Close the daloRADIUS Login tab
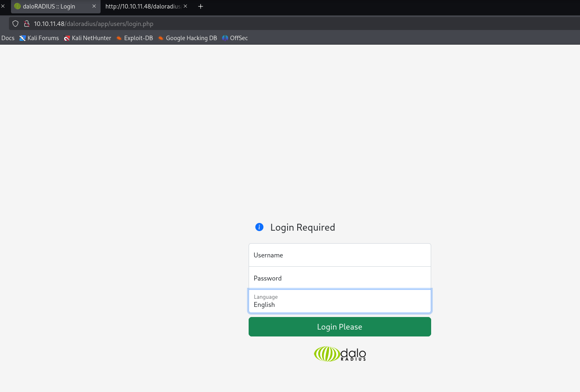Viewport: 580px width, 392px height. (x=94, y=6)
